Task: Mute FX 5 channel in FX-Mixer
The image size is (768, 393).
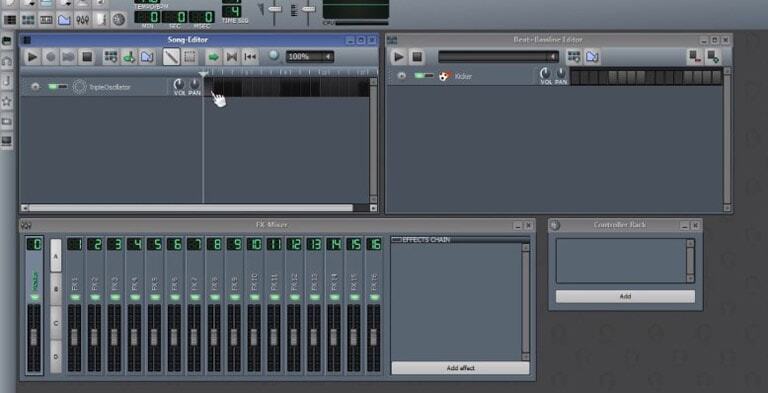Action: tap(154, 297)
